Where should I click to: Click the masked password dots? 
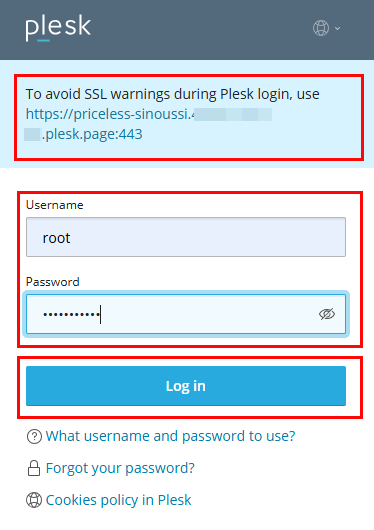click(71, 314)
